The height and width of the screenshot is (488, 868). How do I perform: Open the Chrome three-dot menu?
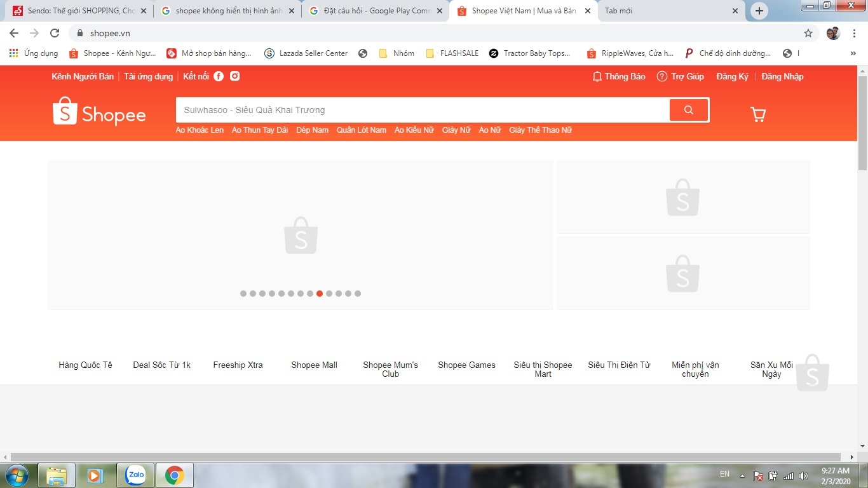(x=854, y=33)
